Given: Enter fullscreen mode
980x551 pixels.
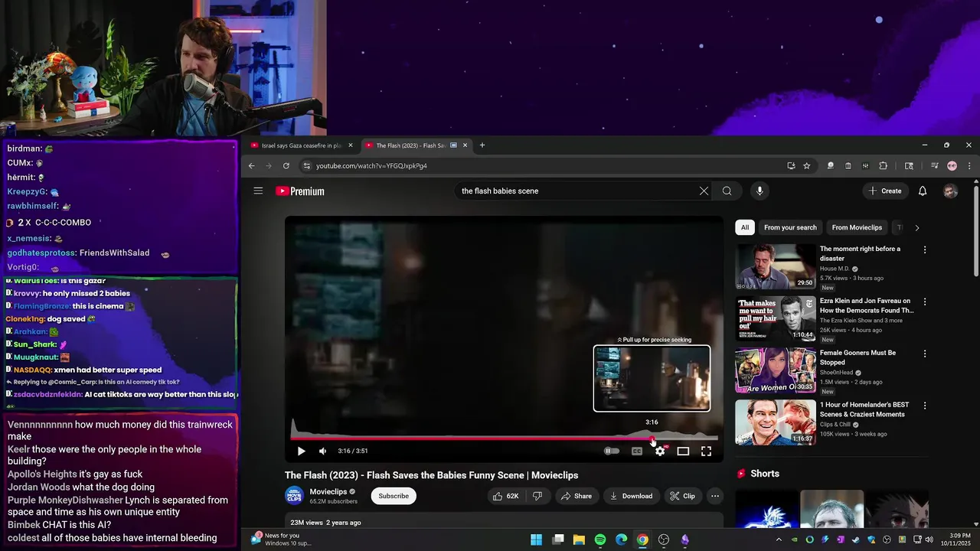Looking at the screenshot, I should [x=706, y=452].
